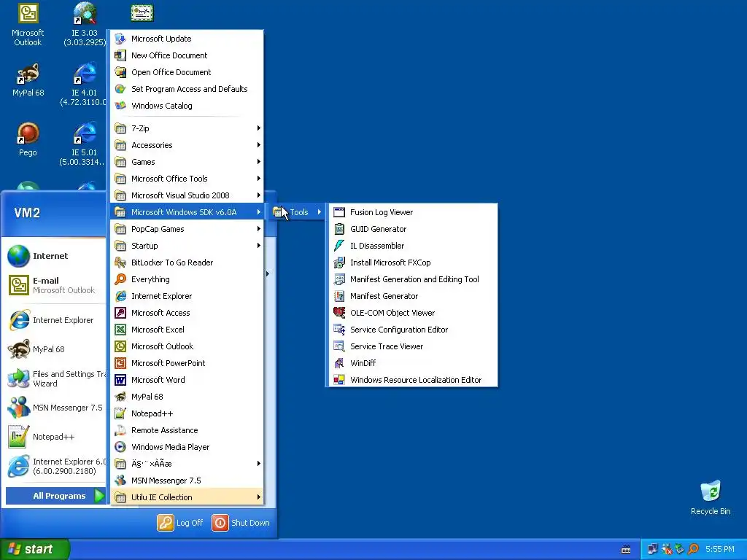
Task: Expand Utilu IE Collection submenu arrow
Action: (x=259, y=497)
